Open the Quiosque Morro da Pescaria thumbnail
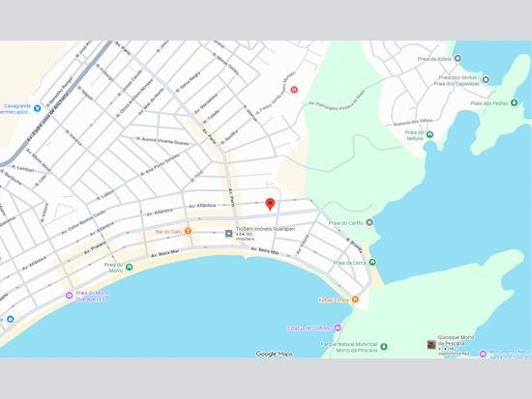 pos(431,345)
